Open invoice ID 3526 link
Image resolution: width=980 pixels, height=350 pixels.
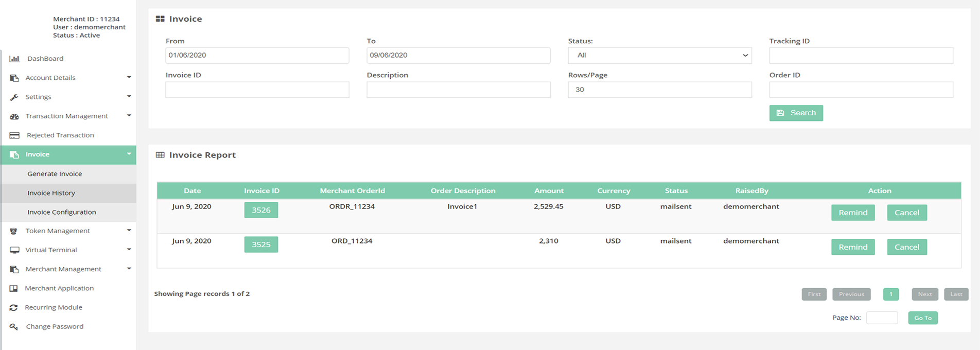(261, 210)
